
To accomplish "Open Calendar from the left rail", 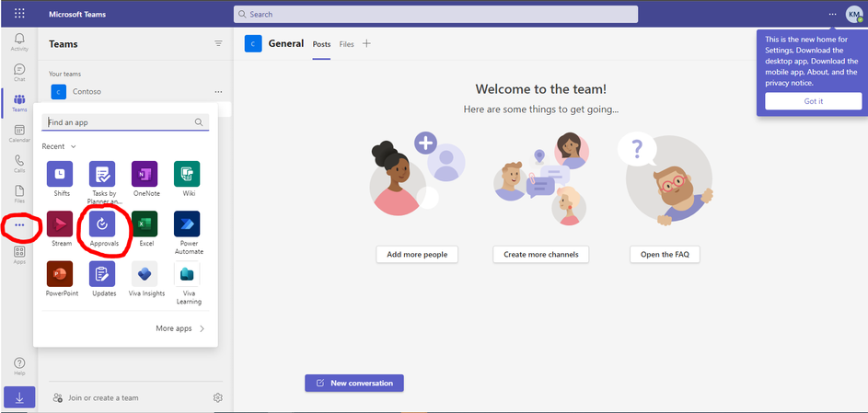I will tap(19, 133).
